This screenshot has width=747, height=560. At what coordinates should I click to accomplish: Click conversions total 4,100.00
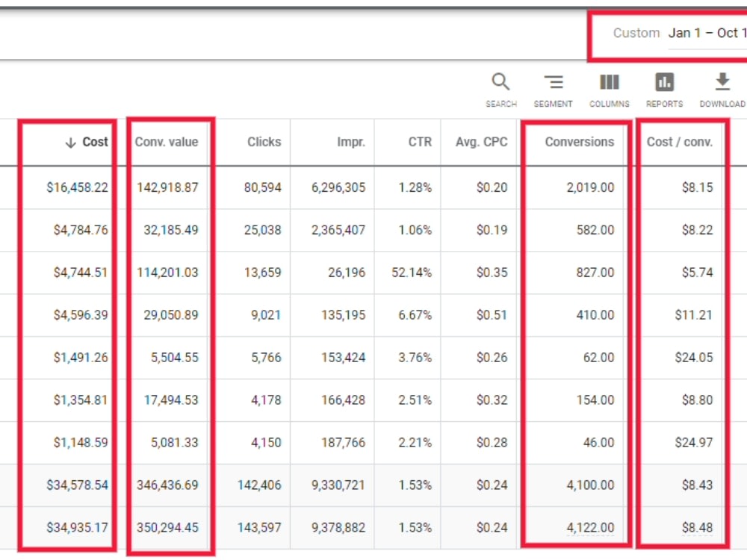(590, 485)
